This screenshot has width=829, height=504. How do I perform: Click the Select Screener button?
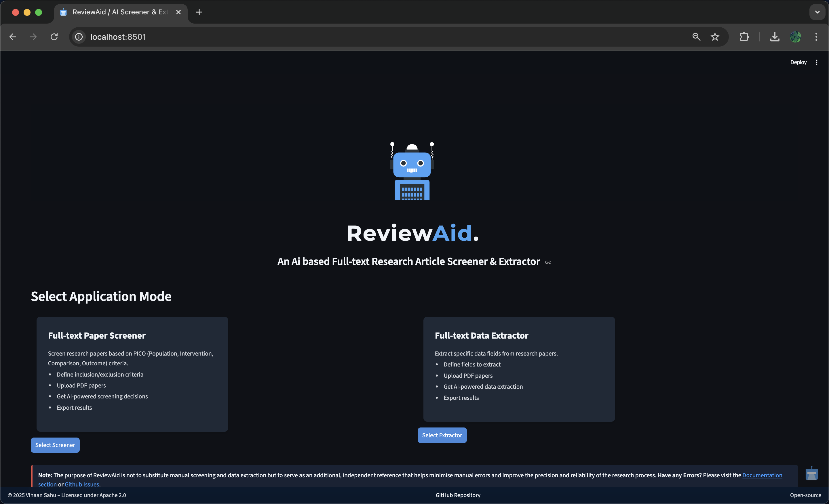click(x=55, y=445)
